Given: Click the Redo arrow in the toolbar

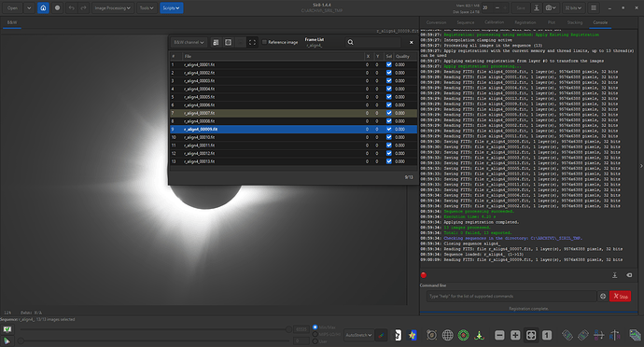Looking at the screenshot, I should tap(83, 7).
